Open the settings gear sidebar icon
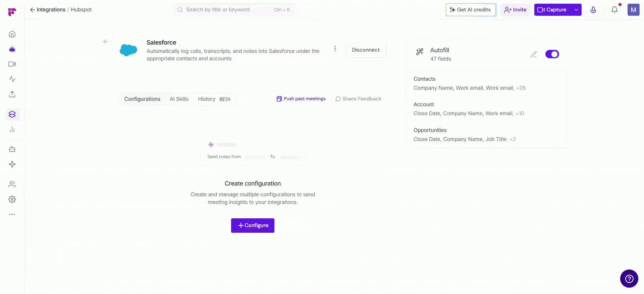 tap(12, 199)
